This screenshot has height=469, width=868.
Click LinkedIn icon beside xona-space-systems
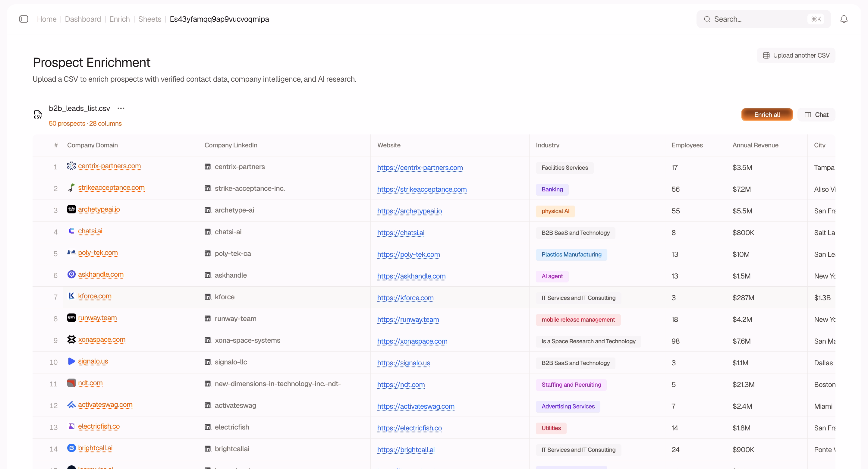(x=208, y=340)
